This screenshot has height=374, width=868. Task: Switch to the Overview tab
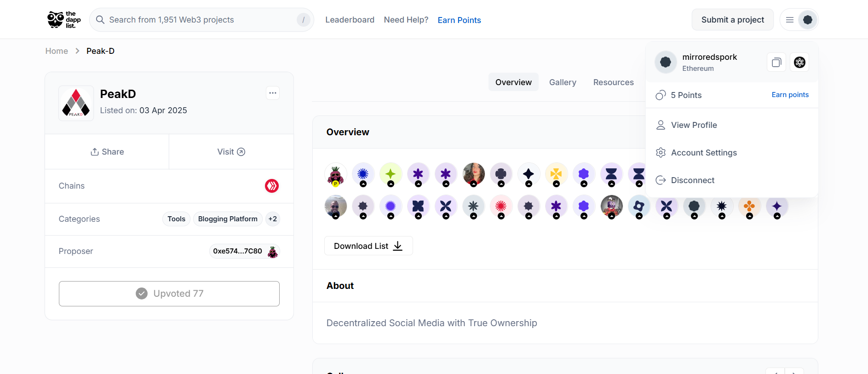tap(513, 82)
